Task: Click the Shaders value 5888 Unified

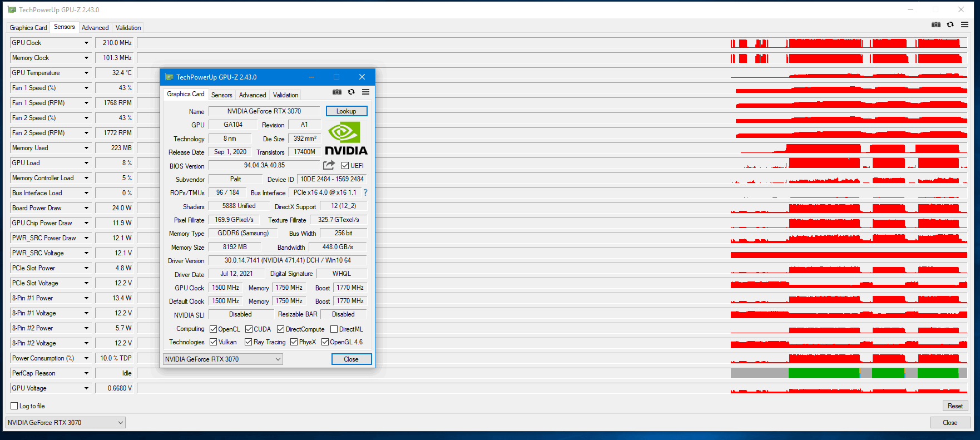Action: coord(239,206)
